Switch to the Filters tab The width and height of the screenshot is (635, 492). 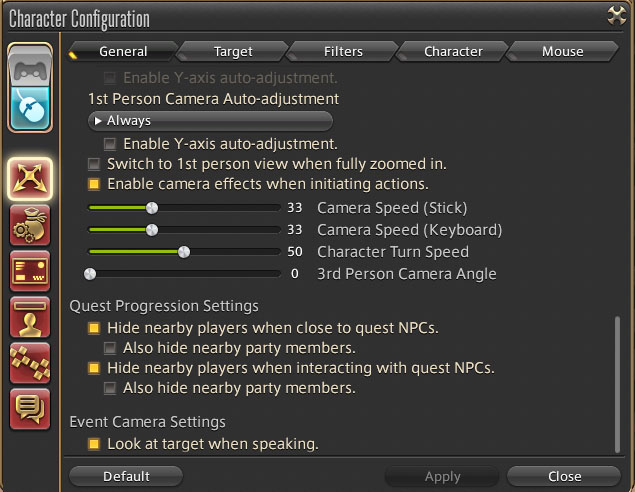tap(343, 51)
